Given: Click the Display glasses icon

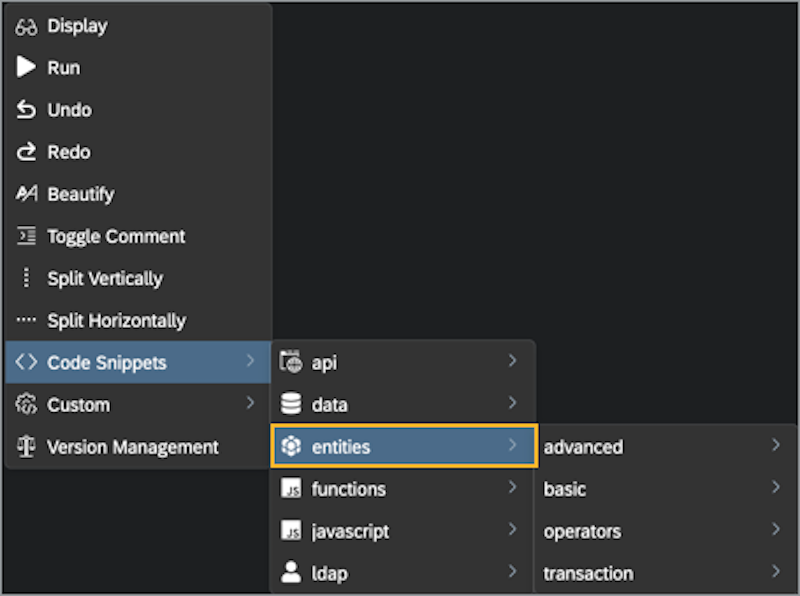Looking at the screenshot, I should coord(26,27).
